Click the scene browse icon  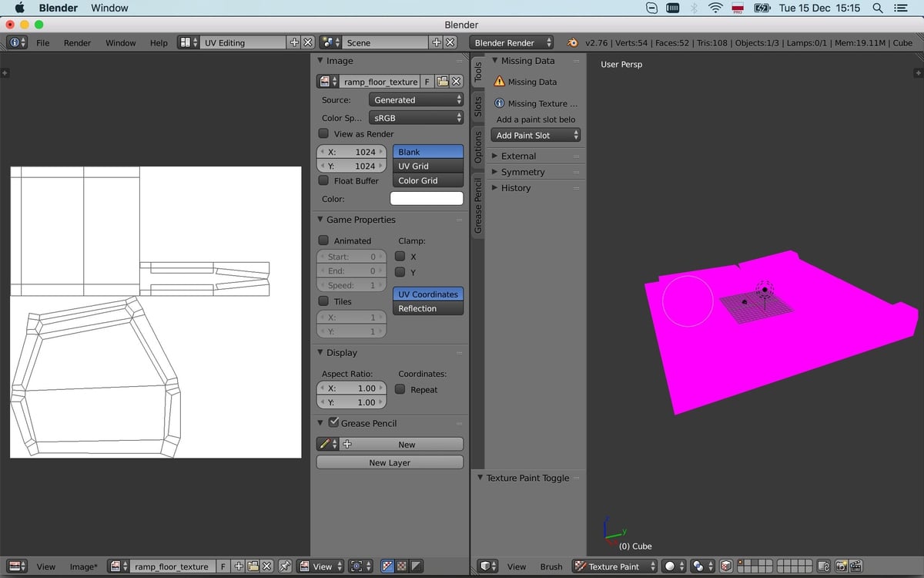(330, 42)
